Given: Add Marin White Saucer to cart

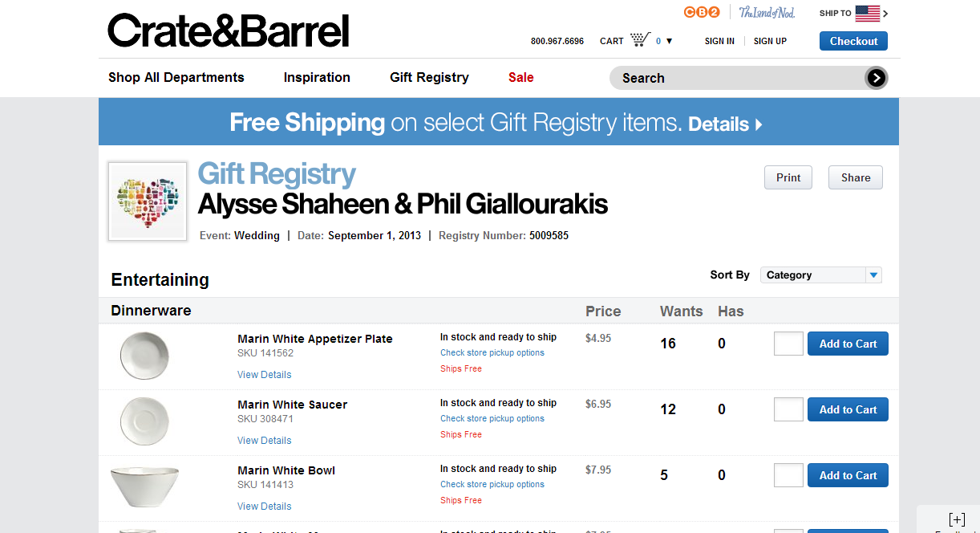Looking at the screenshot, I should tap(848, 409).
